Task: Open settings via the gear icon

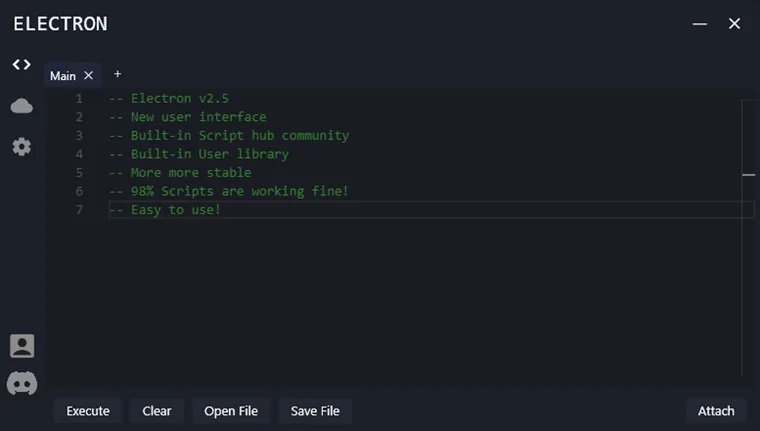Action: pyautogui.click(x=21, y=147)
